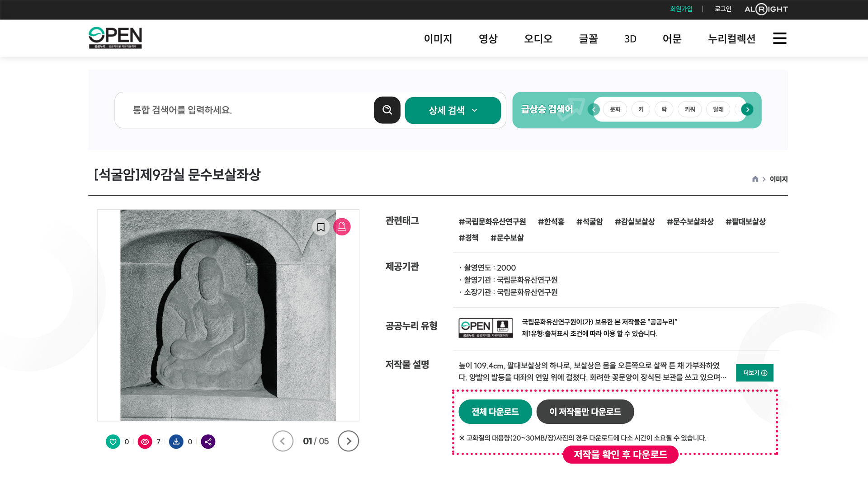Go to previous image arrow
Image resolution: width=868 pixels, height=488 pixels.
pos(283,441)
